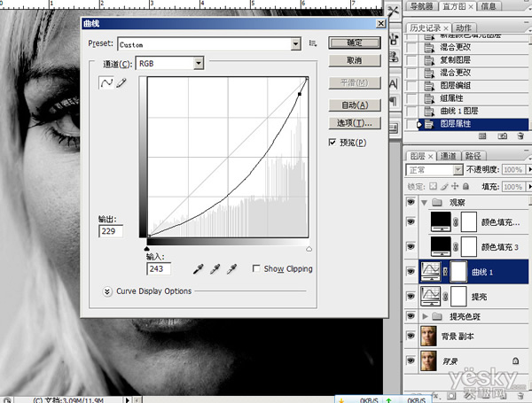Close the curves dialog with X

tap(381, 23)
